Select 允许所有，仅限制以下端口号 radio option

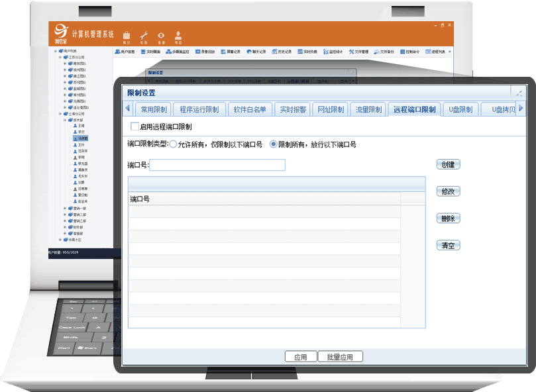pyautogui.click(x=174, y=144)
